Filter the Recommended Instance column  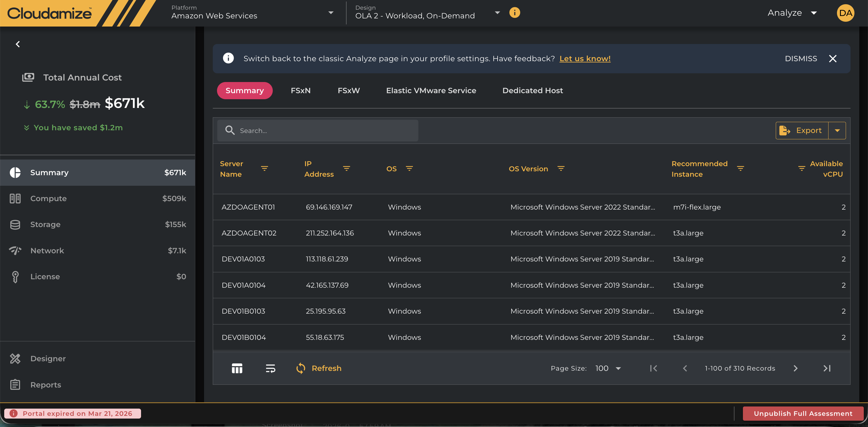pyautogui.click(x=740, y=169)
